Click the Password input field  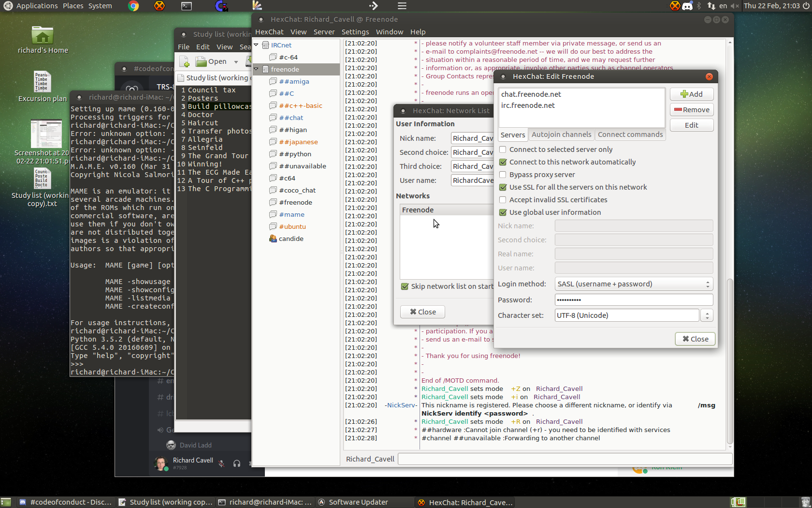(634, 300)
